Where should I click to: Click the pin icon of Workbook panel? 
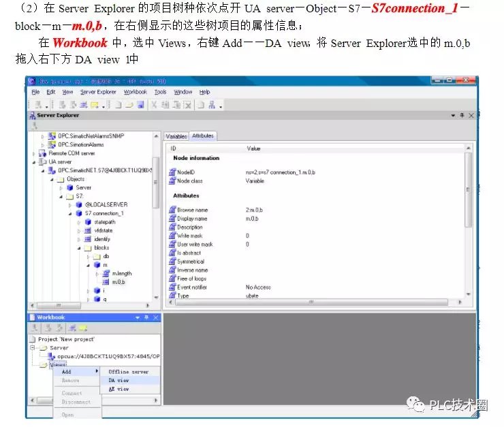pyautogui.click(x=146, y=317)
